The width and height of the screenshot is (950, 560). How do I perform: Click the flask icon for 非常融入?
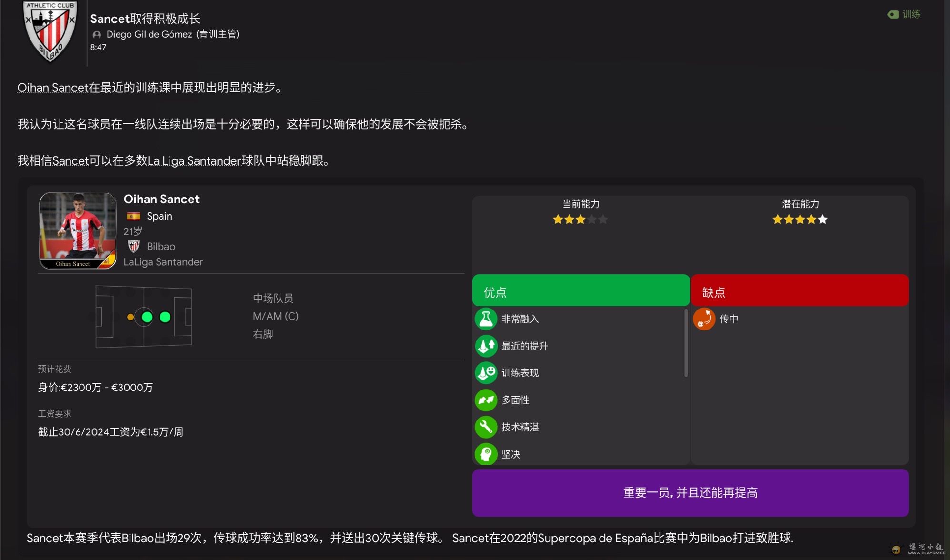click(x=486, y=319)
